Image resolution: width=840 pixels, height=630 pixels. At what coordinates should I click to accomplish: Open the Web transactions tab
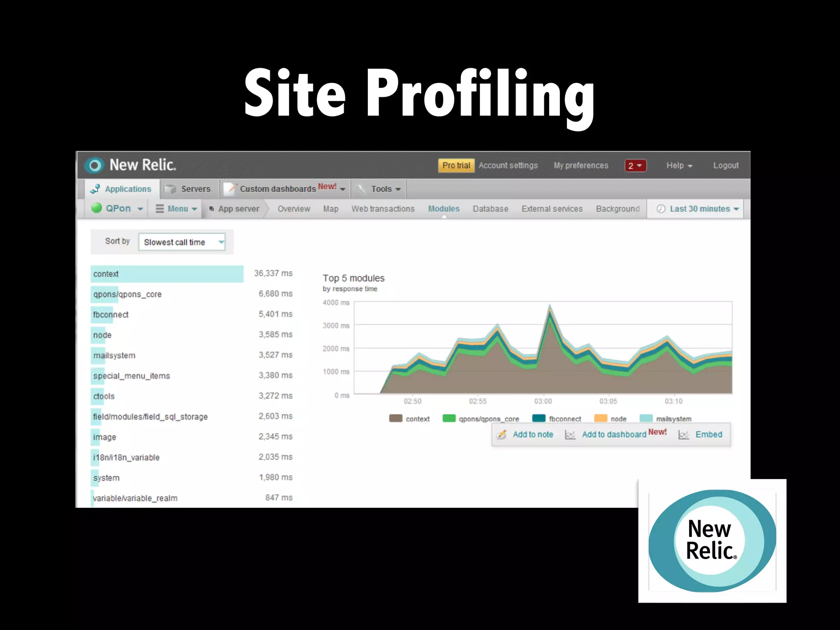(x=383, y=209)
